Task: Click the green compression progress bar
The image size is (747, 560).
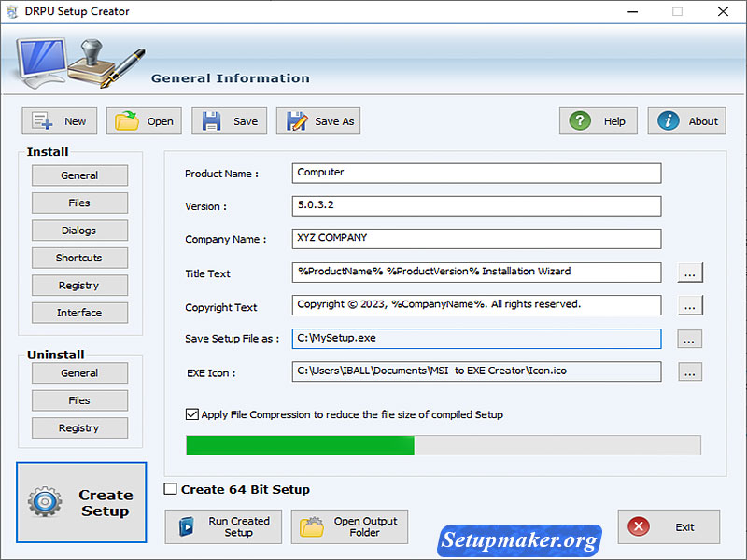Action: (299, 445)
